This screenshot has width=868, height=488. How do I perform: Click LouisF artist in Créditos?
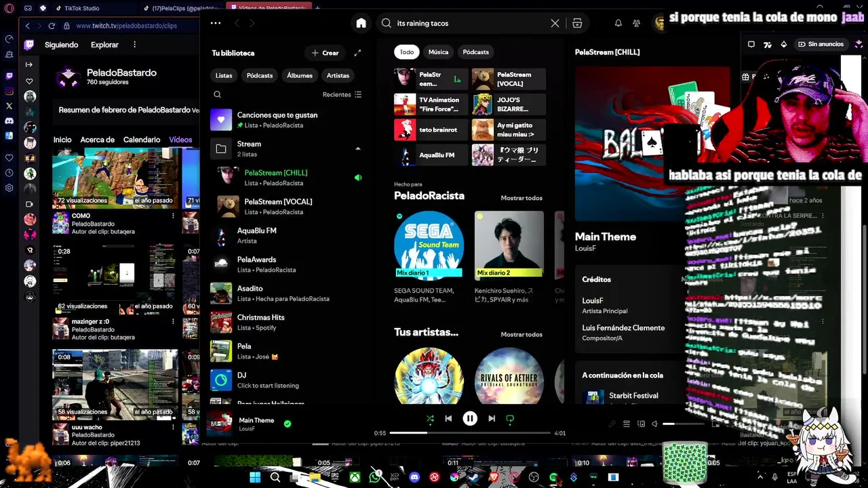click(592, 300)
